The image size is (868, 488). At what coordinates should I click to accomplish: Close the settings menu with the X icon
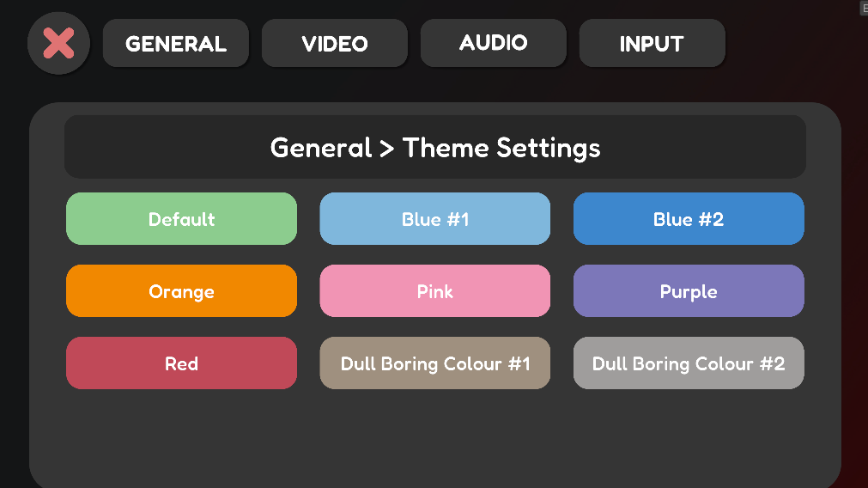click(x=58, y=43)
